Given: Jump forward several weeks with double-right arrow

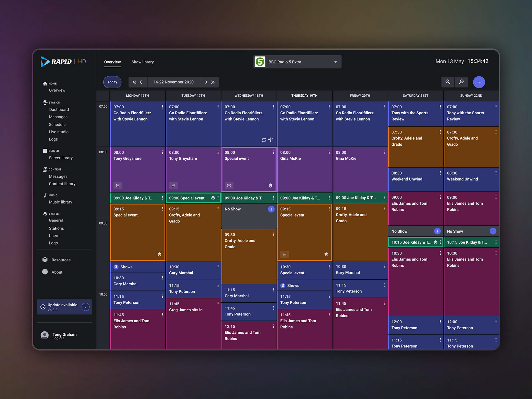Looking at the screenshot, I should (213, 82).
